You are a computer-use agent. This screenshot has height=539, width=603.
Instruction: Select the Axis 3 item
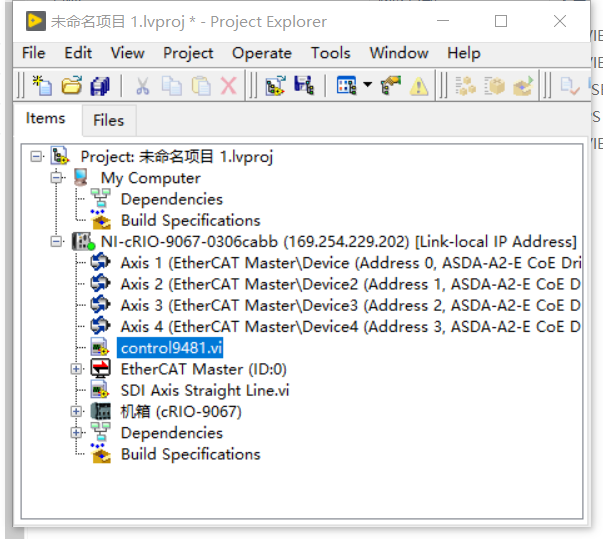[x=351, y=305]
